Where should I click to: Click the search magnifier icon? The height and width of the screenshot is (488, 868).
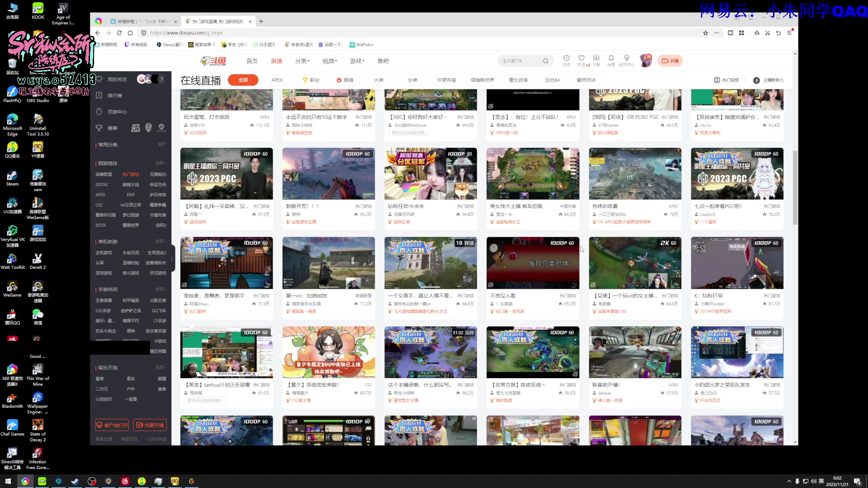point(546,61)
